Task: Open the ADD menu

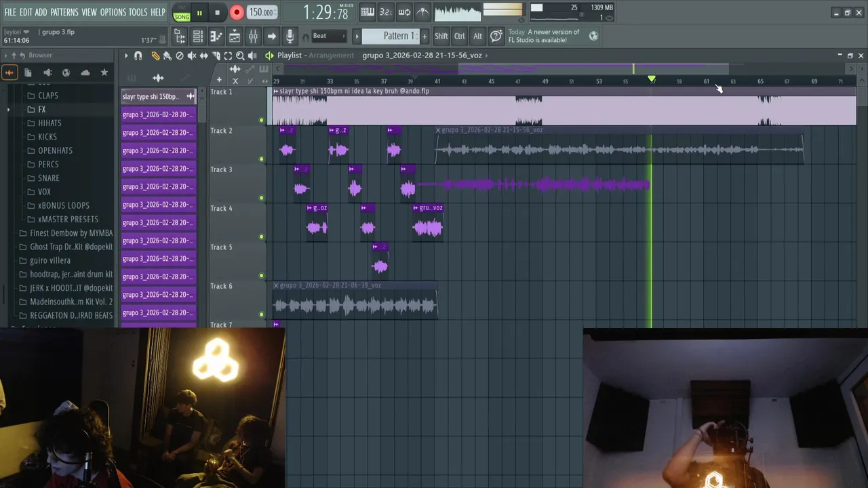Action: 41,12
